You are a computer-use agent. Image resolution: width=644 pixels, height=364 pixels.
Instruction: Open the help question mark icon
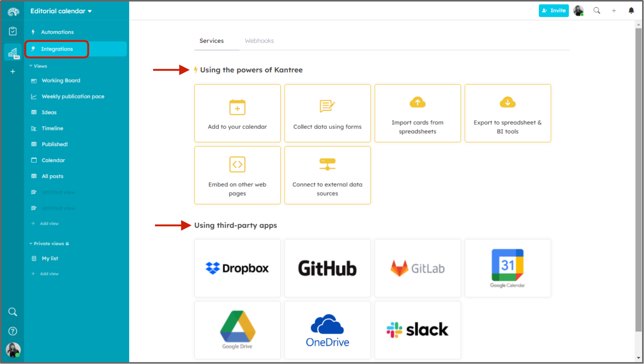click(13, 331)
